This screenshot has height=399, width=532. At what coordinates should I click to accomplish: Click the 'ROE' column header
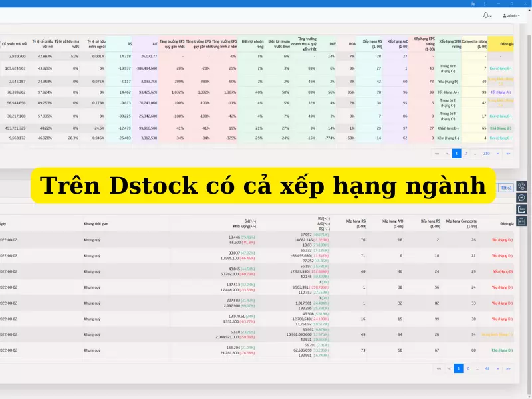coord(327,44)
